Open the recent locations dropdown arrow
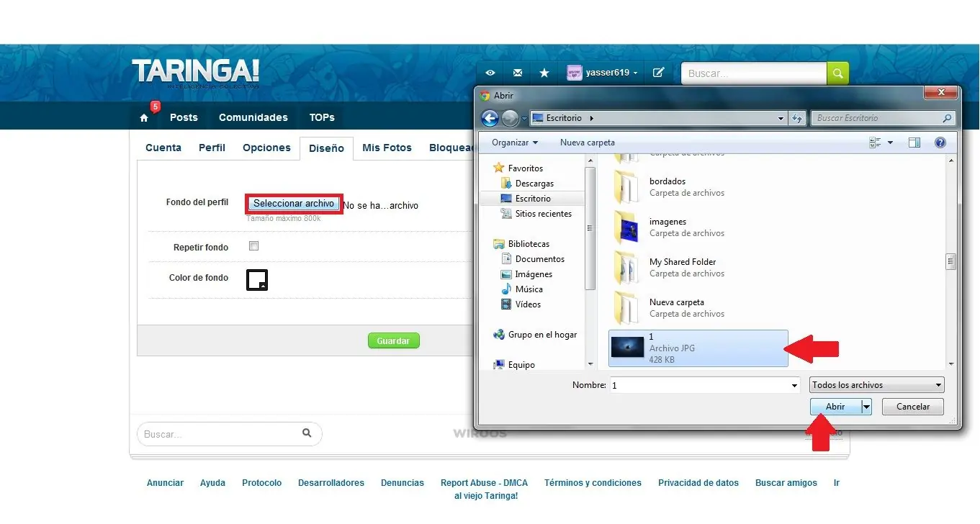This screenshot has height=524, width=980. click(525, 119)
